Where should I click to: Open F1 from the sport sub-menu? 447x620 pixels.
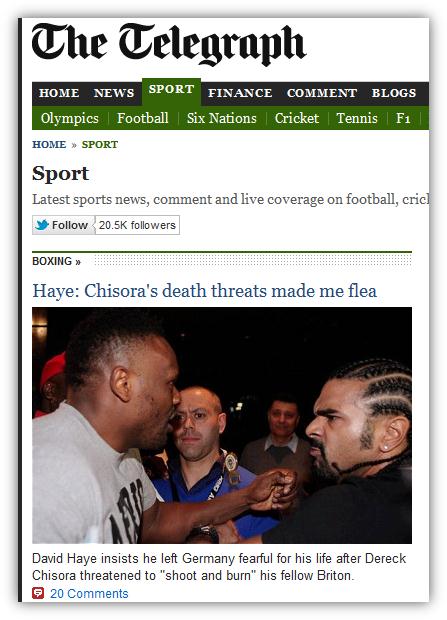coord(403,118)
